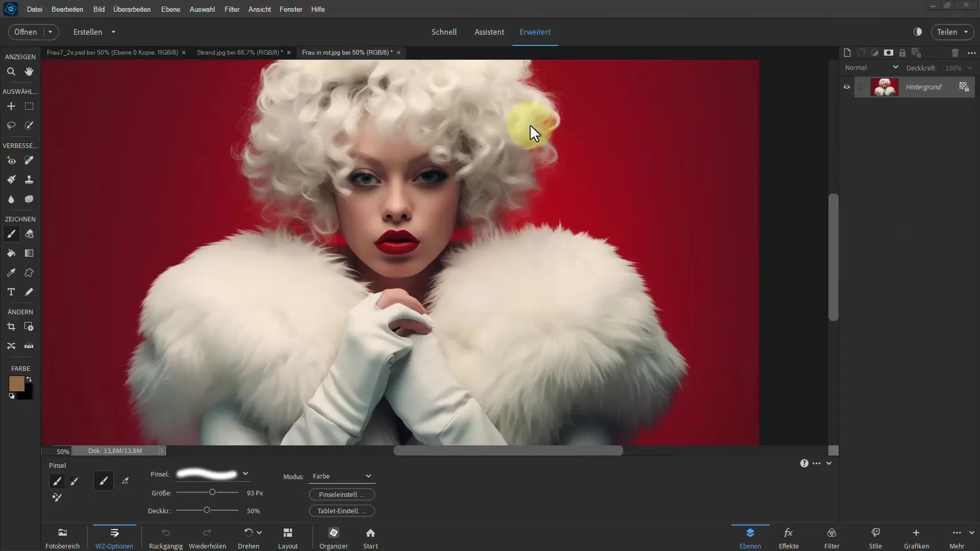Screen dimensions: 980x551
Task: Open the Modus Farbe dropdown
Action: pos(342,477)
